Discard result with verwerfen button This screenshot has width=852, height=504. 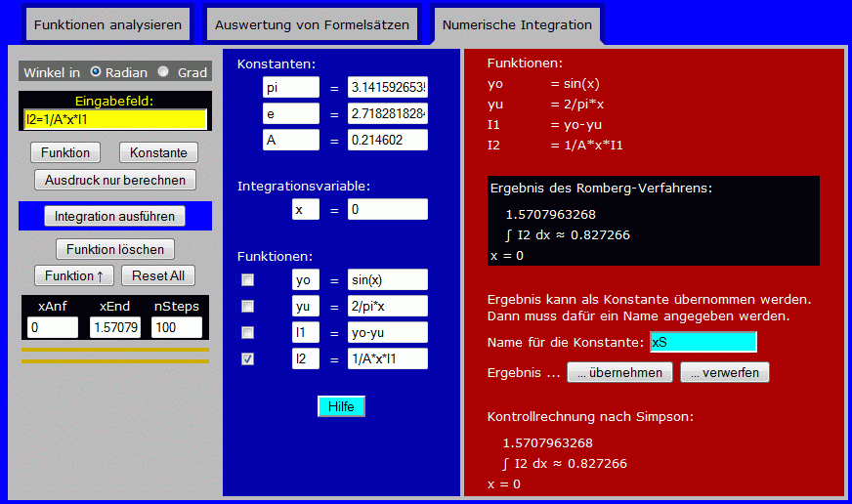click(725, 372)
